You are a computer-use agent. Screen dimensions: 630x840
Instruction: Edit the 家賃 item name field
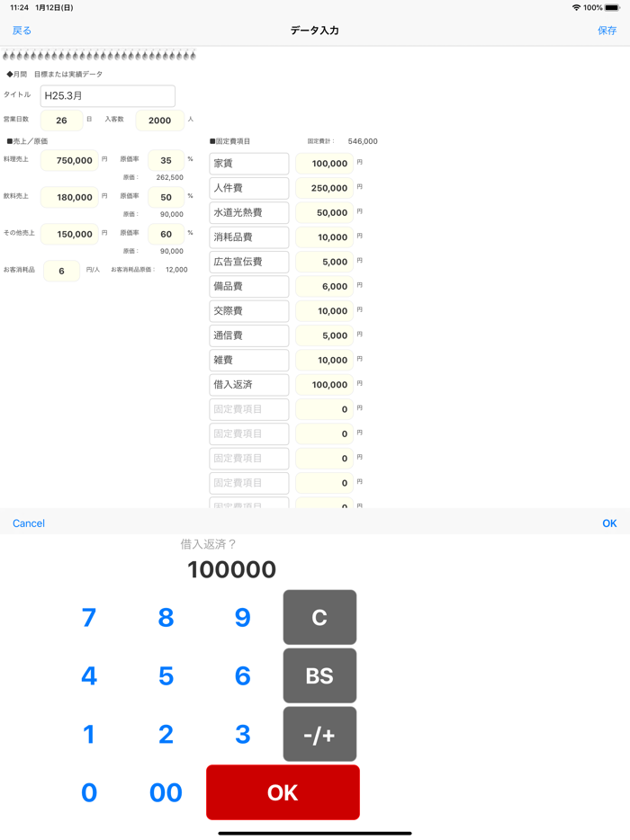pos(248,164)
